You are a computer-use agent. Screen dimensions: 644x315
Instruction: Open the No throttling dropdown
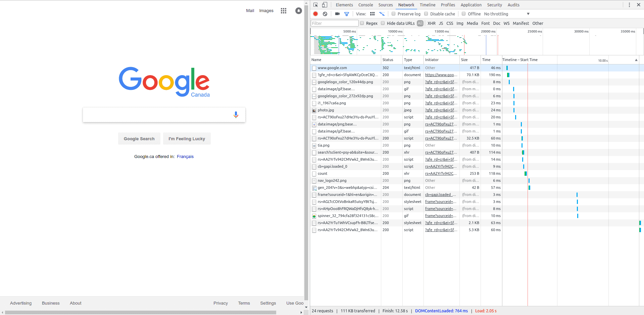[x=507, y=14]
